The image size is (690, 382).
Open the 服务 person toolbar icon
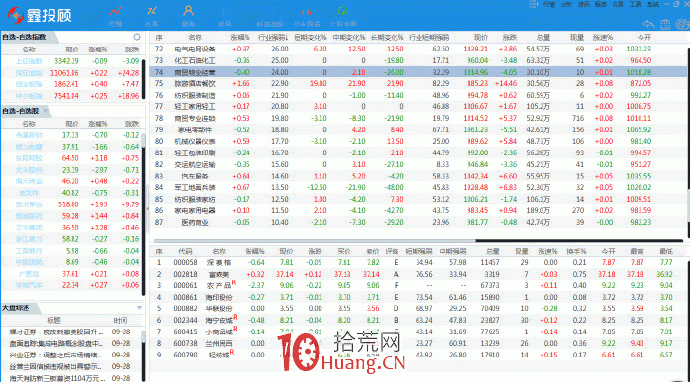click(x=188, y=11)
